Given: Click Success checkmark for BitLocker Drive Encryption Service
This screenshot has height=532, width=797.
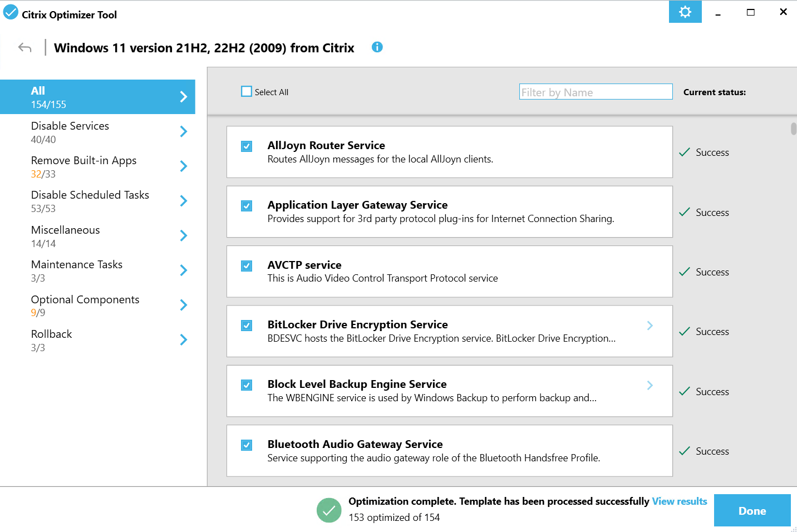Looking at the screenshot, I should [685, 331].
